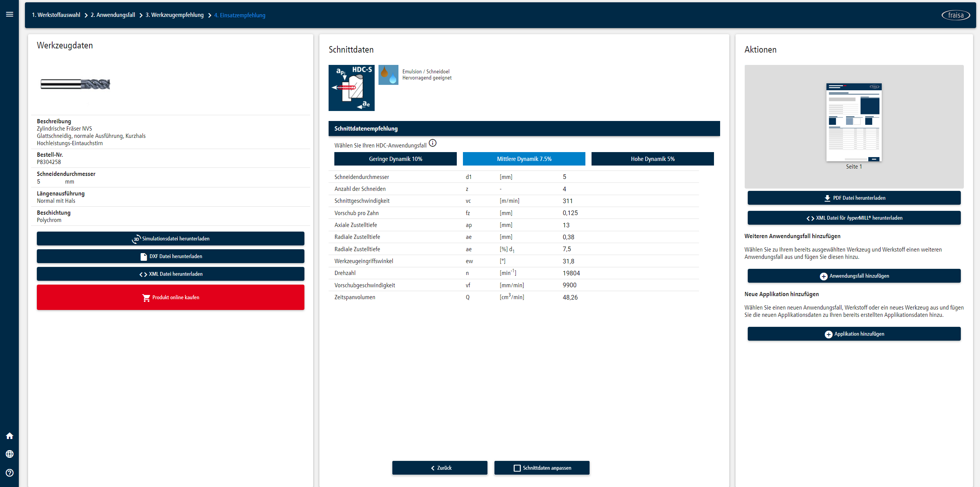This screenshot has height=487, width=980.
Task: Go to step 1. Werkstoffauswahl
Action: pyautogui.click(x=56, y=15)
